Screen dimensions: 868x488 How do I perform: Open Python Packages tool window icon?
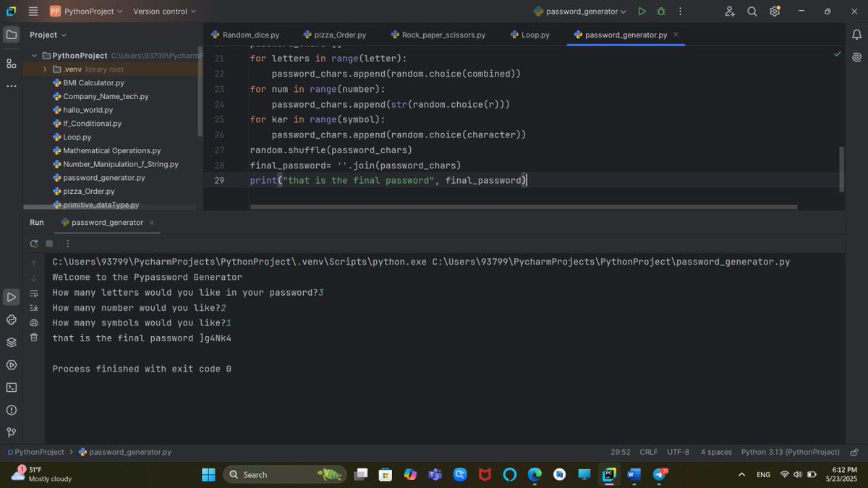[12, 342]
